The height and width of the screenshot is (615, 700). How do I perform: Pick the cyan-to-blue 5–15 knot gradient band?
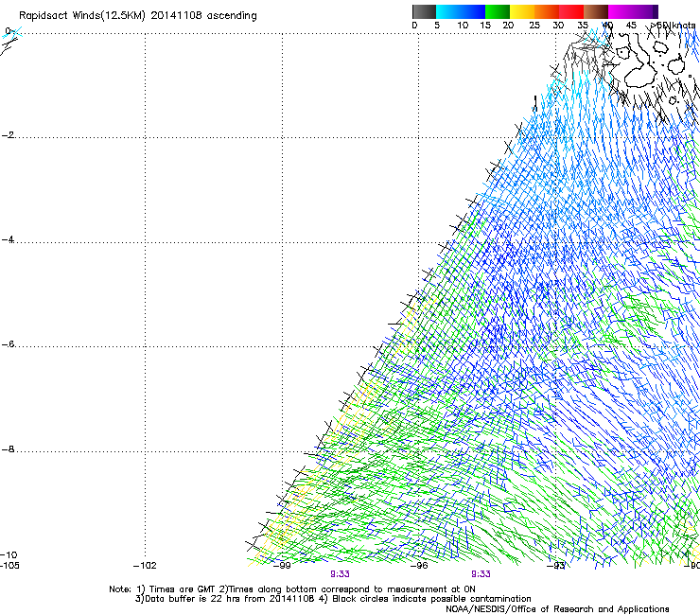461,11
